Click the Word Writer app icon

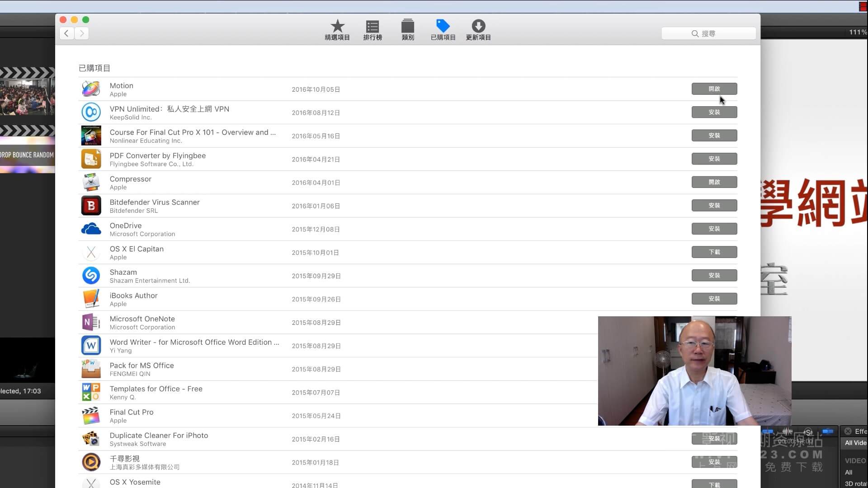tap(91, 346)
